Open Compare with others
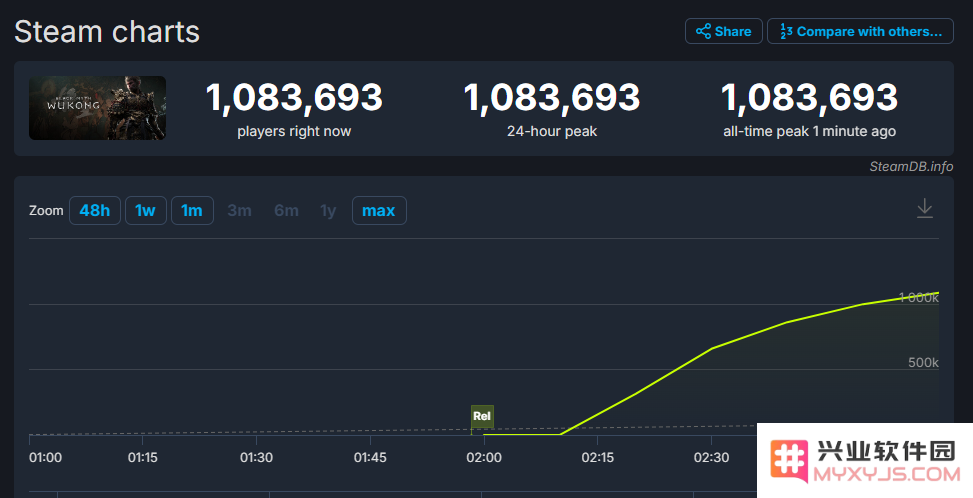This screenshot has width=973, height=498. click(860, 31)
